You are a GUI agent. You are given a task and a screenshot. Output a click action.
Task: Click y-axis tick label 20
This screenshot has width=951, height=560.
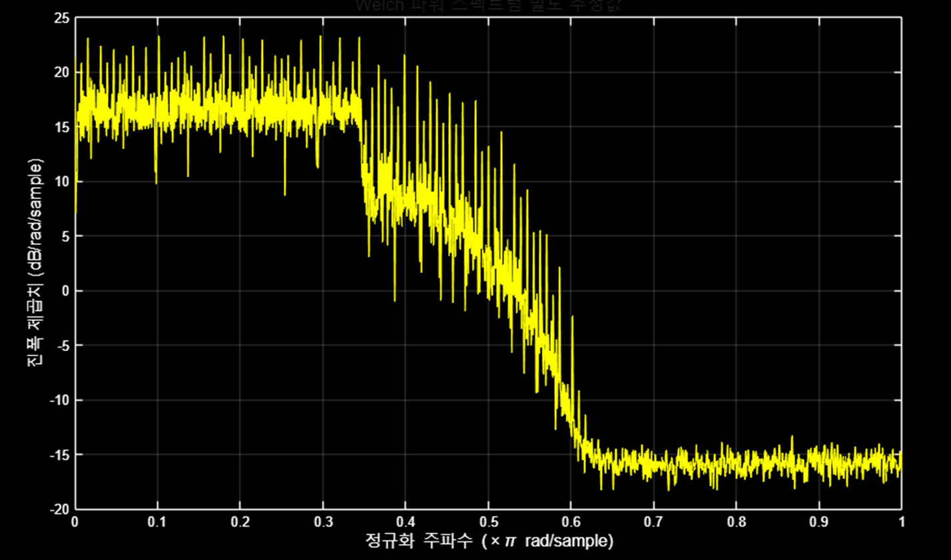61,73
